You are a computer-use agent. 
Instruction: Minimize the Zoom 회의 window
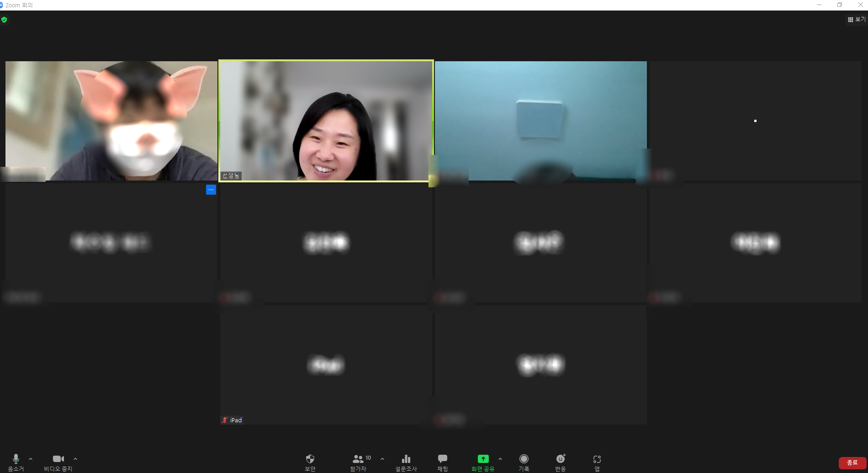(819, 5)
